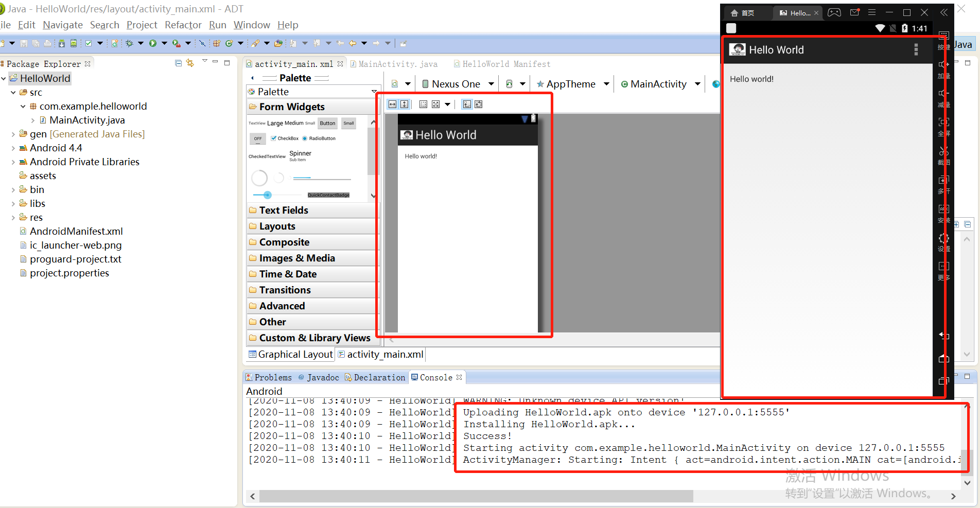
Task: Toggle Link with Editor in Package Explorer
Action: [190, 63]
